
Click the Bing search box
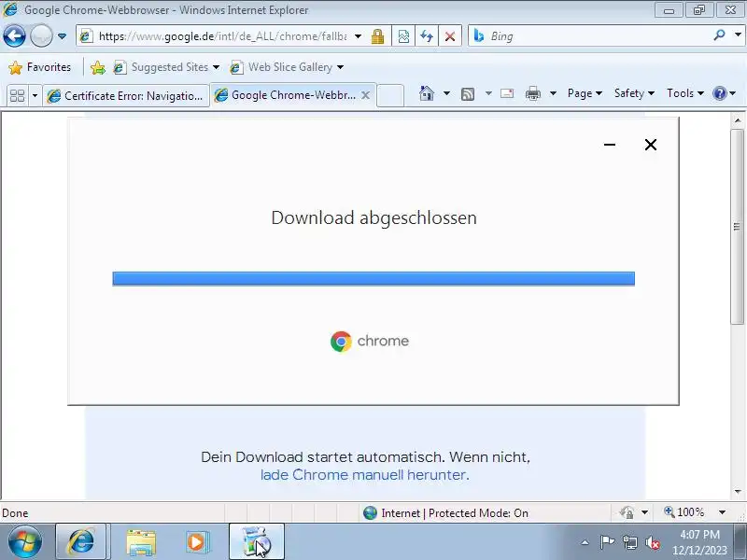pyautogui.click(x=591, y=36)
